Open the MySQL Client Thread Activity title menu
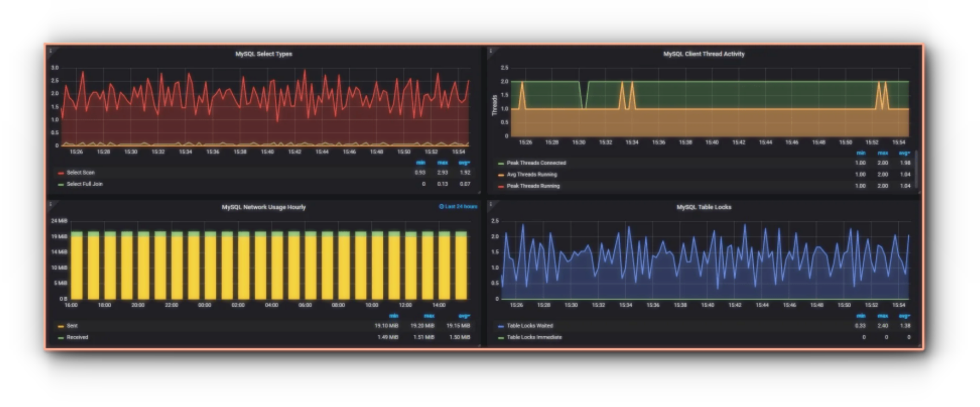Viewport: 980px width, 407px height. [x=704, y=54]
